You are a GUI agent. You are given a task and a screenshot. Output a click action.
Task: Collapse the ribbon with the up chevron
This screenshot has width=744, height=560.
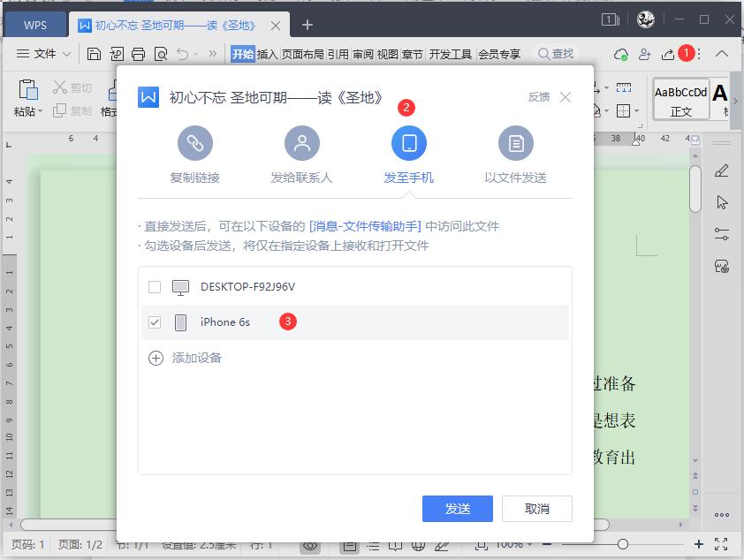point(722,54)
